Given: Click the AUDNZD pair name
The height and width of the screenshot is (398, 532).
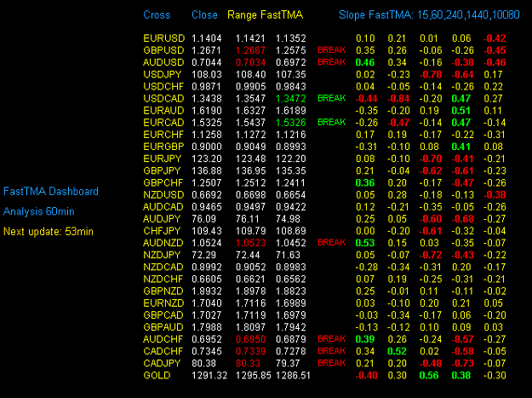Looking at the screenshot, I should pos(163,243).
